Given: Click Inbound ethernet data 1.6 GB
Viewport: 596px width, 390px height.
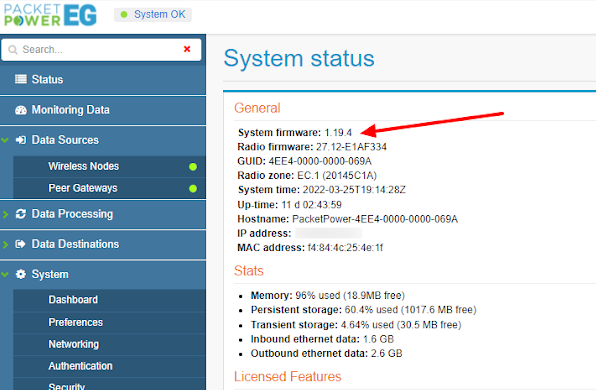Looking at the screenshot, I should [322, 339].
